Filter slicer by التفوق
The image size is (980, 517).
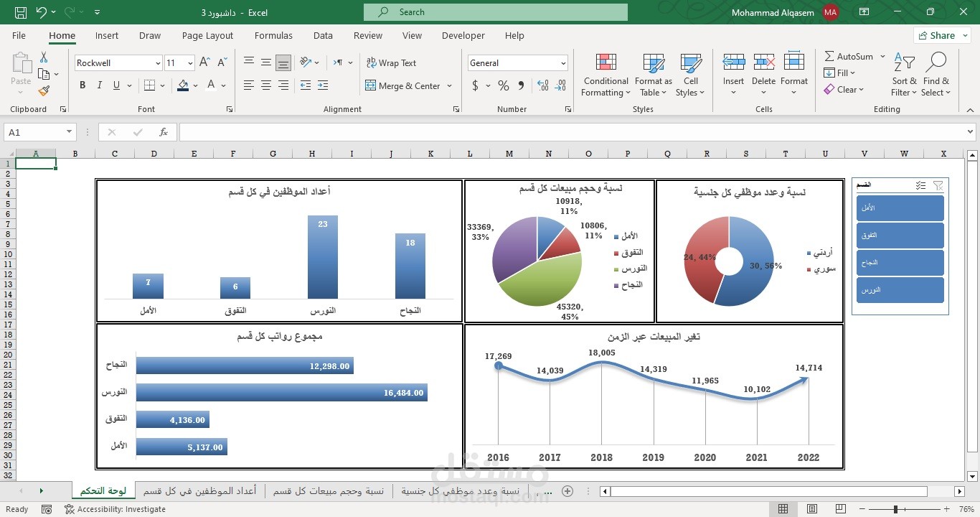[900, 236]
